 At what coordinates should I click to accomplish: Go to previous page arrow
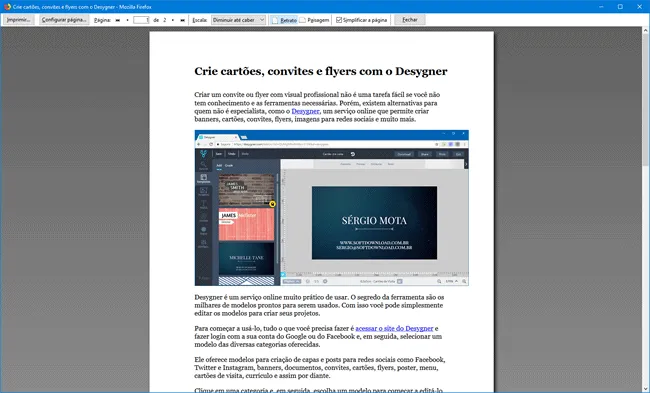coord(127,20)
